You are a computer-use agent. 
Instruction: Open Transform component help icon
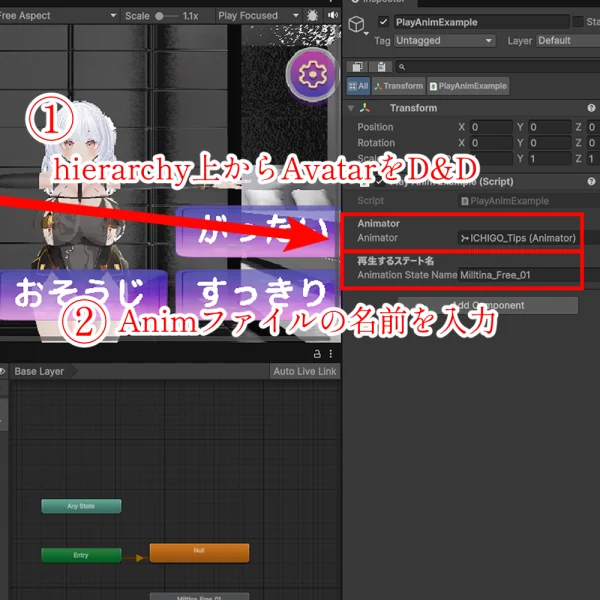pyautogui.click(x=591, y=108)
